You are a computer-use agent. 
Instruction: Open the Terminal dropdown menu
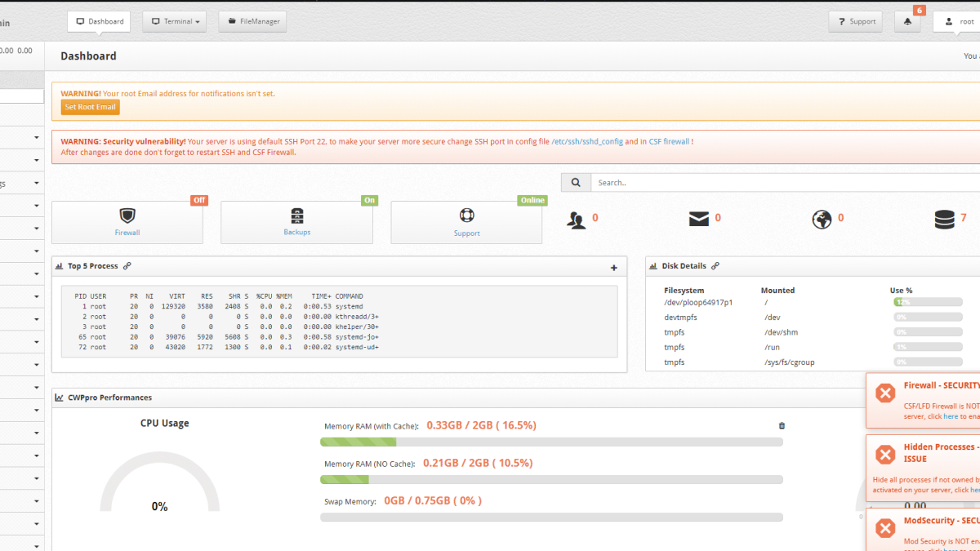174,21
